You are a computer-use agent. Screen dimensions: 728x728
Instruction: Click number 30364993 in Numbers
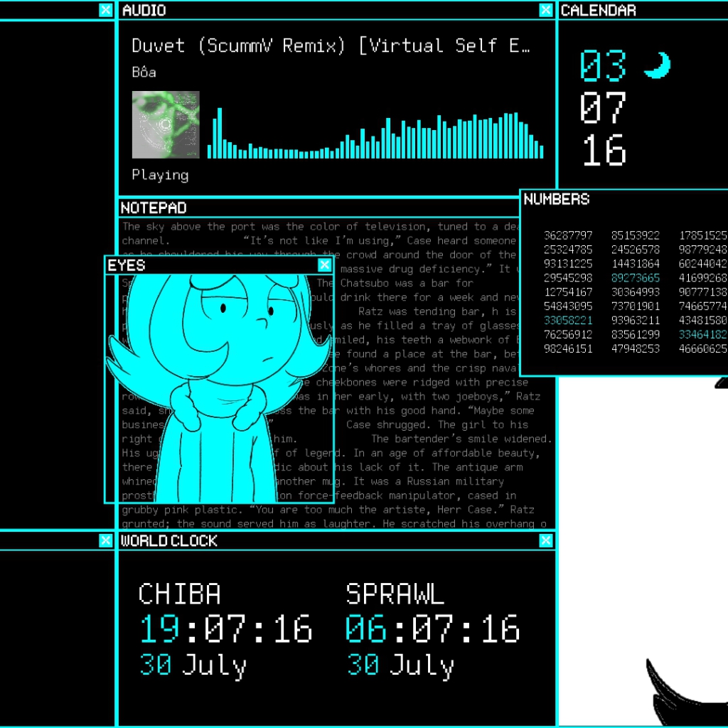pos(635,292)
